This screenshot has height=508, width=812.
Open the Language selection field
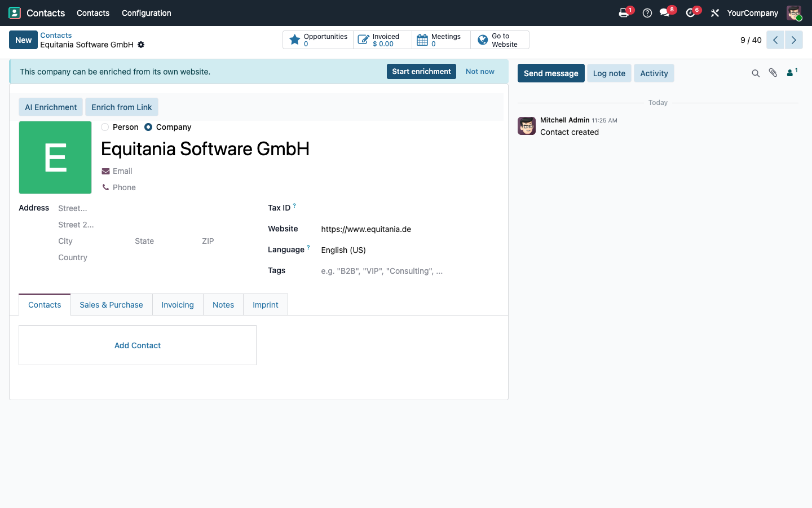tap(410, 250)
